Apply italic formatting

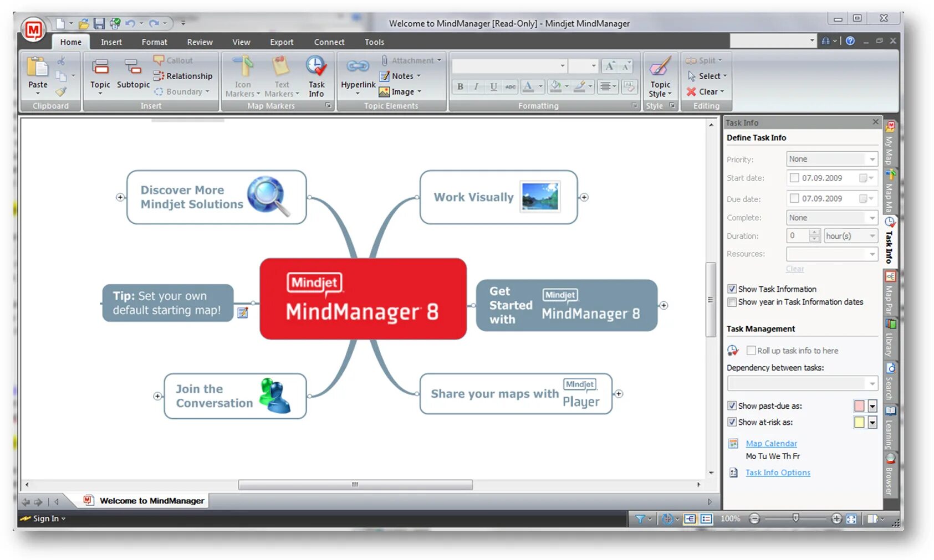[x=476, y=86]
